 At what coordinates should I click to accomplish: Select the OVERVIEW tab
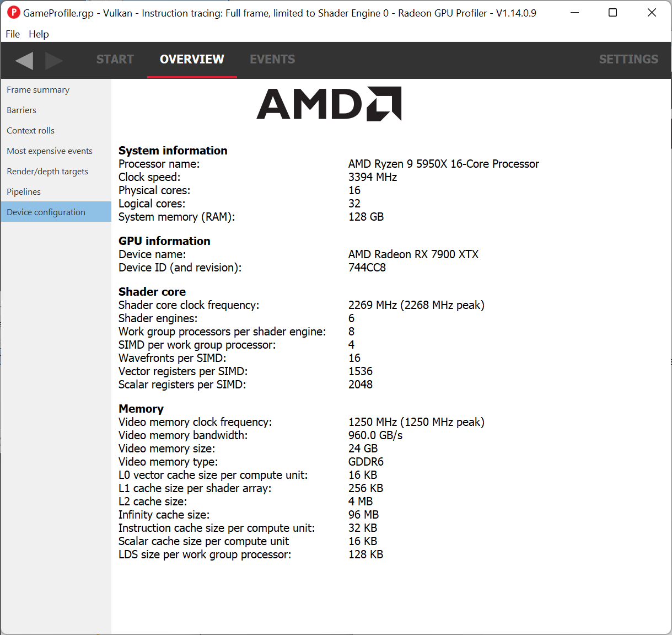tap(192, 60)
